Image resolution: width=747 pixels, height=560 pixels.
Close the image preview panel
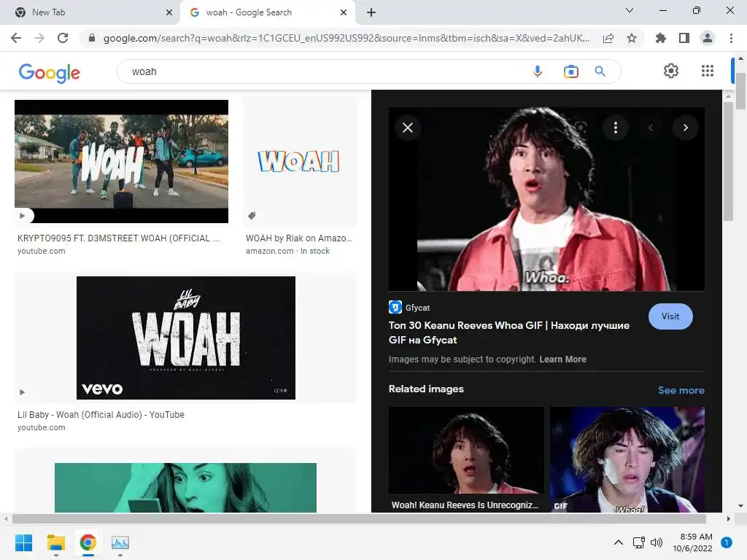click(x=408, y=128)
